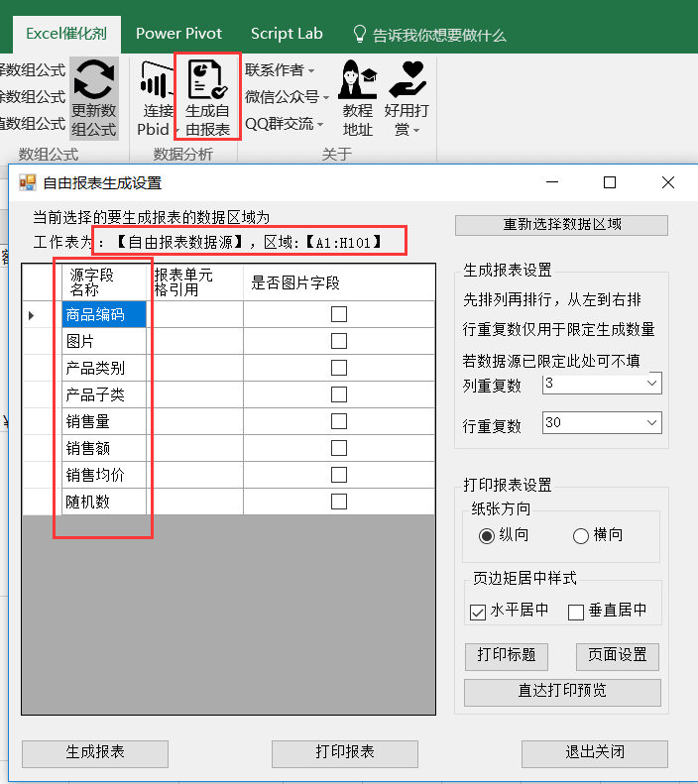
Task: Click 重新选择数据区域 button
Action: tap(561, 225)
